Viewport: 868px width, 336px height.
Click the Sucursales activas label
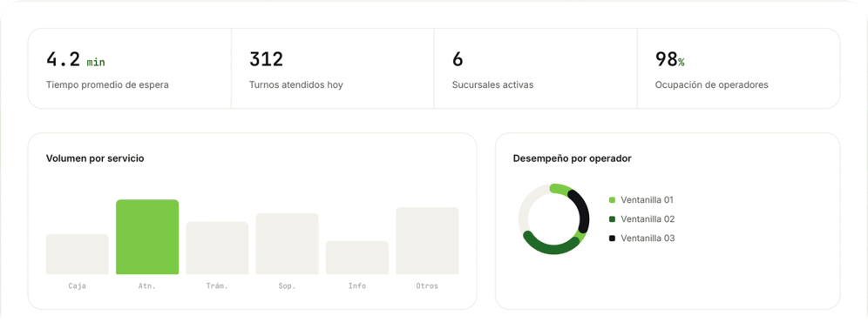pos(492,85)
